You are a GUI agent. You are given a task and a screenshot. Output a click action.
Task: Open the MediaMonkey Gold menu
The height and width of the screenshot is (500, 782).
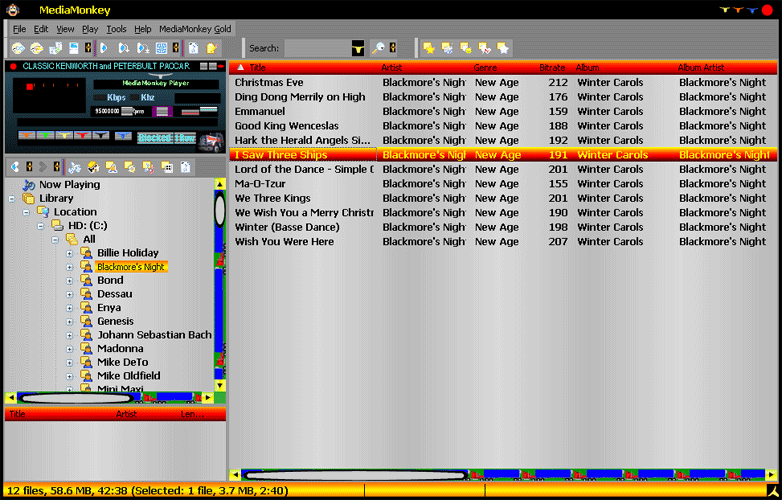(x=195, y=29)
